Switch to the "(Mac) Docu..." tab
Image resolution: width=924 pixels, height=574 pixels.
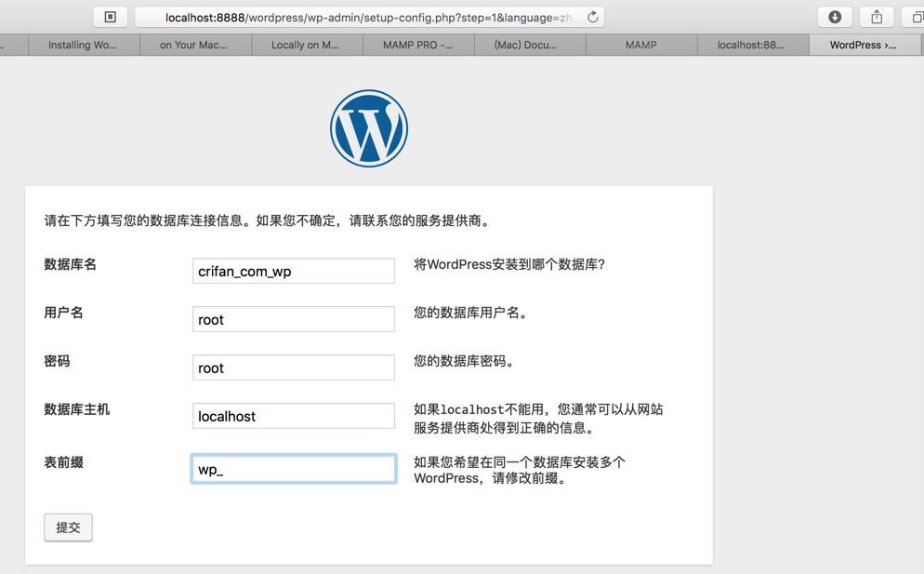pos(530,45)
